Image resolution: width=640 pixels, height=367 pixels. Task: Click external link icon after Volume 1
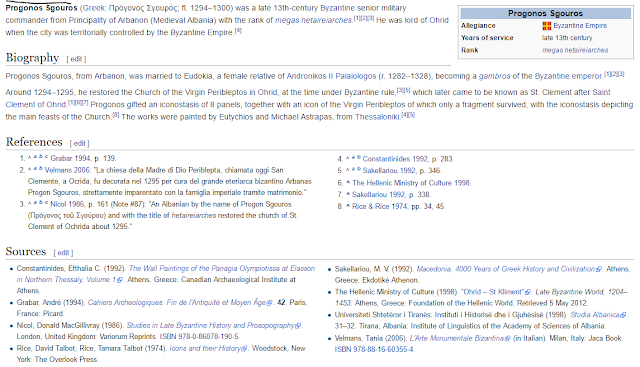pos(120,280)
